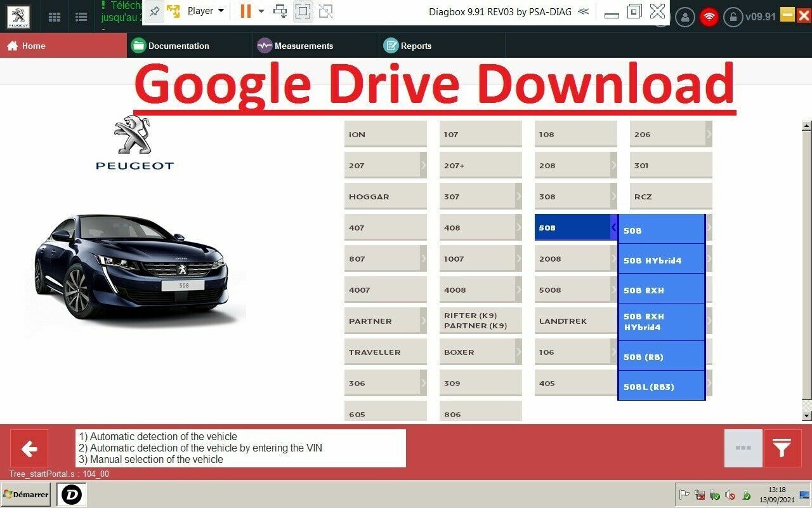Image resolution: width=812 pixels, height=508 pixels.
Task: Pause the virtual machine with the orange pause icon
Action: [x=245, y=11]
